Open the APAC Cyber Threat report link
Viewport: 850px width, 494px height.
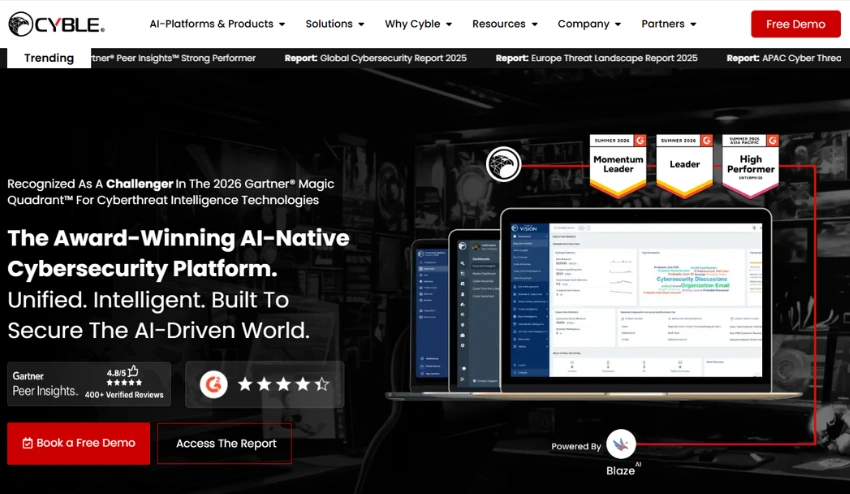784,58
